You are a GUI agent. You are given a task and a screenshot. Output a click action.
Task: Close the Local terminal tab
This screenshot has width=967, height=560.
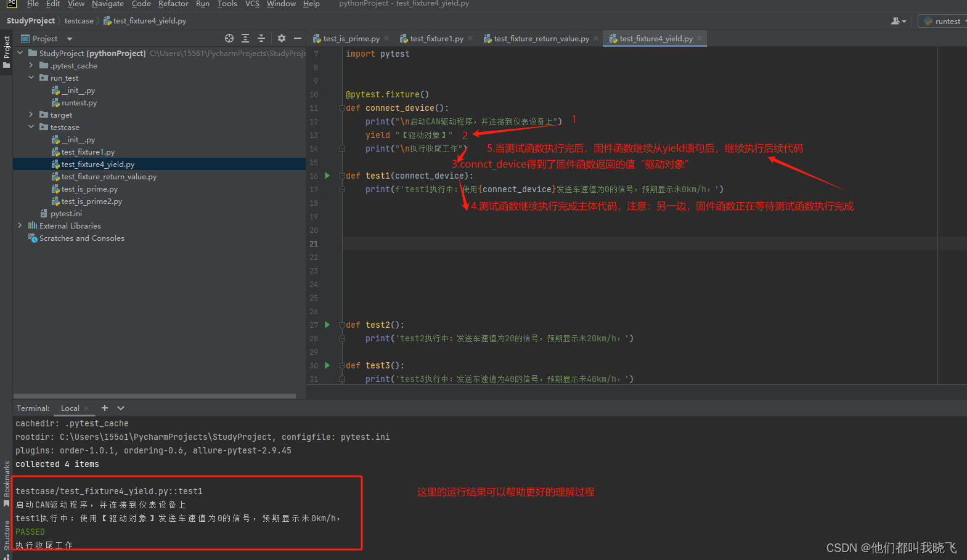(x=86, y=408)
